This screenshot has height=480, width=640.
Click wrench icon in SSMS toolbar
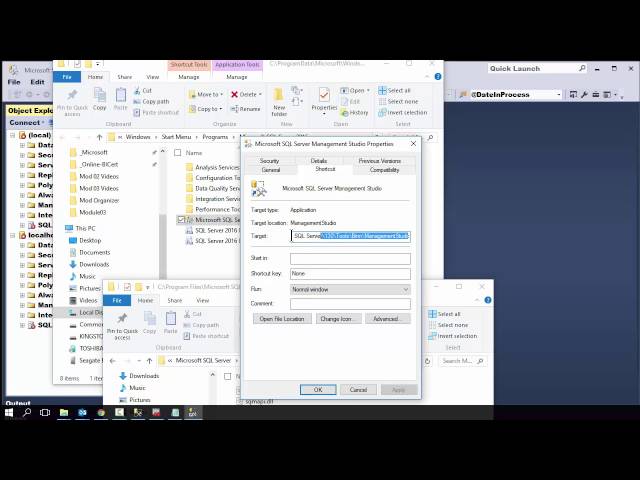(584, 95)
